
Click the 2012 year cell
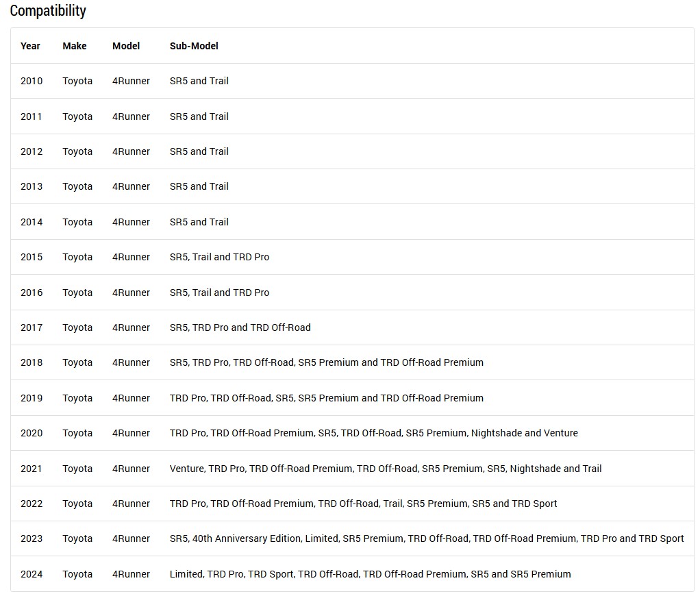(x=32, y=151)
